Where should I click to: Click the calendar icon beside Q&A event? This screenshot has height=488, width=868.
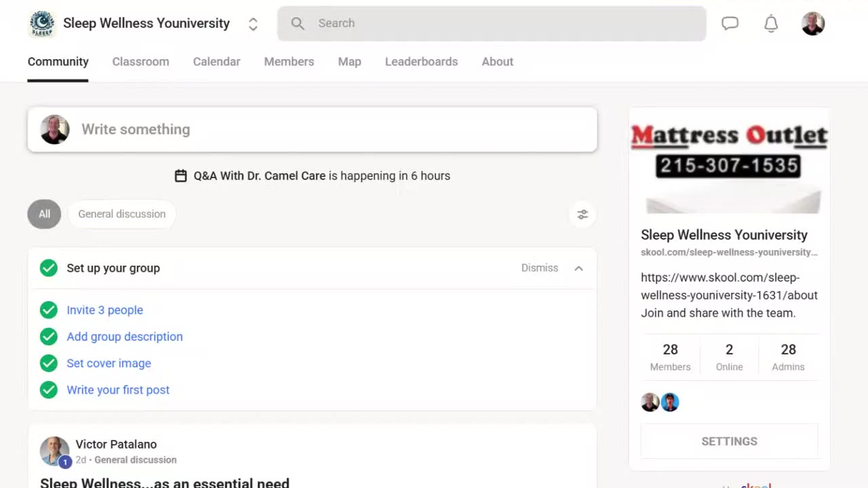180,176
